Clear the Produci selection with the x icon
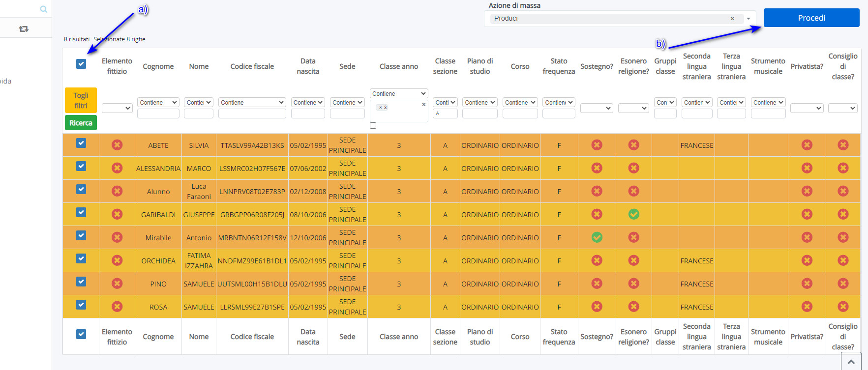This screenshot has height=370, width=868. (732, 19)
